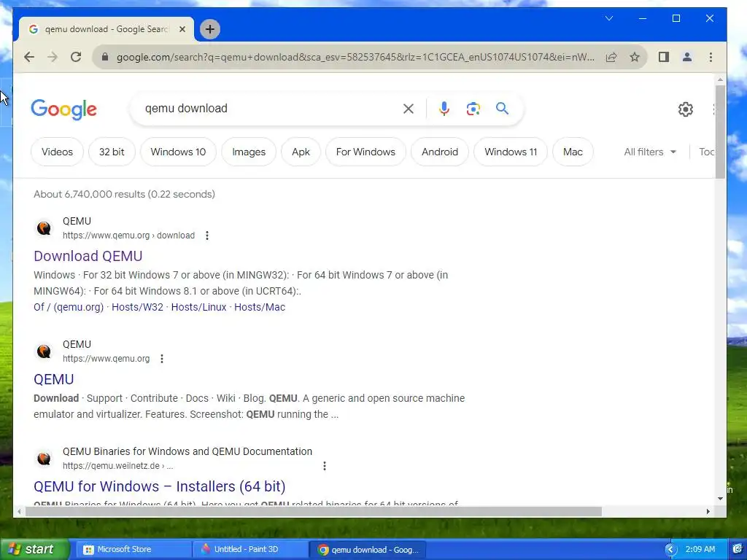Open the Chrome profile menu
This screenshot has width=747, height=560.
[x=687, y=57]
